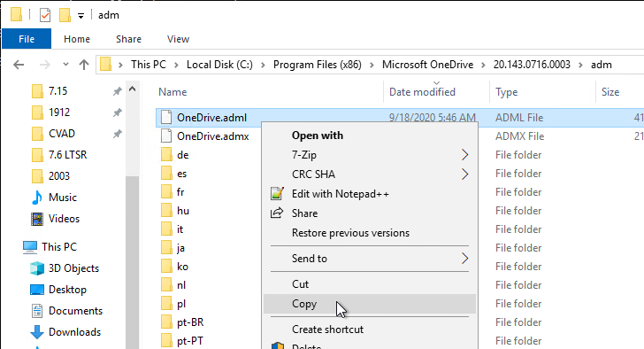Sort by Type column header
The height and width of the screenshot is (349, 644).
tap(506, 92)
